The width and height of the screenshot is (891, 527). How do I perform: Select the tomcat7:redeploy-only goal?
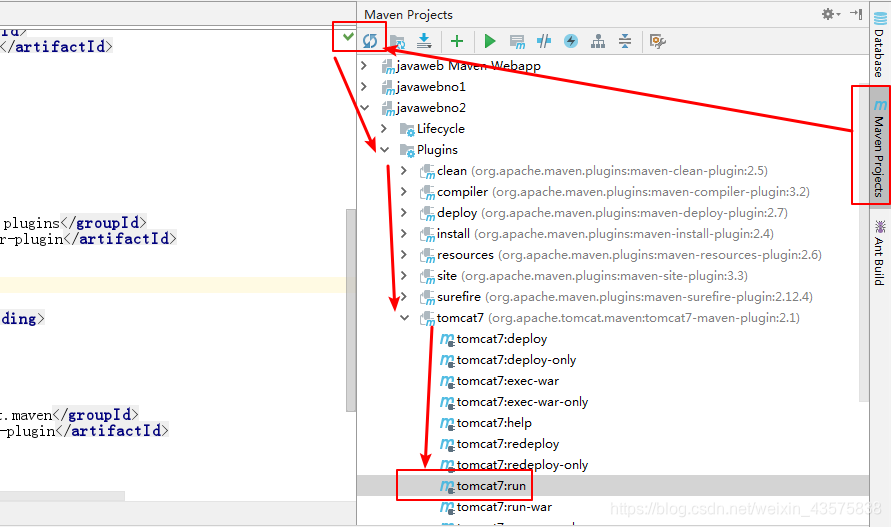click(522, 465)
